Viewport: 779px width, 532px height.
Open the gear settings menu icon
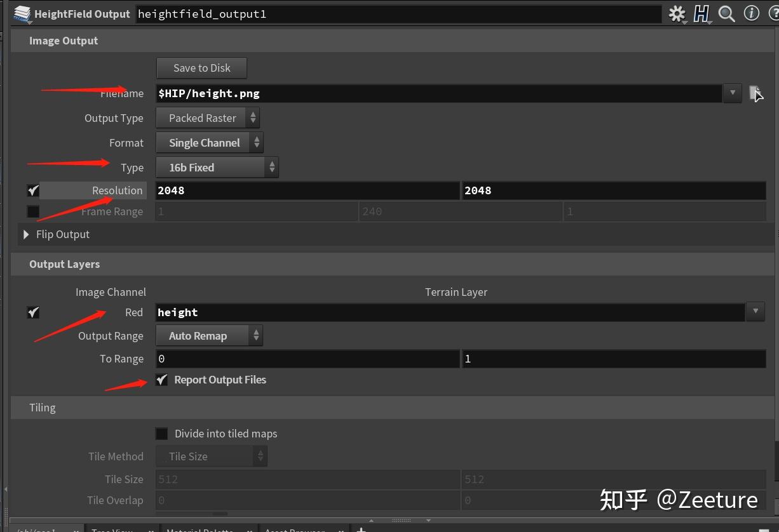tap(677, 14)
